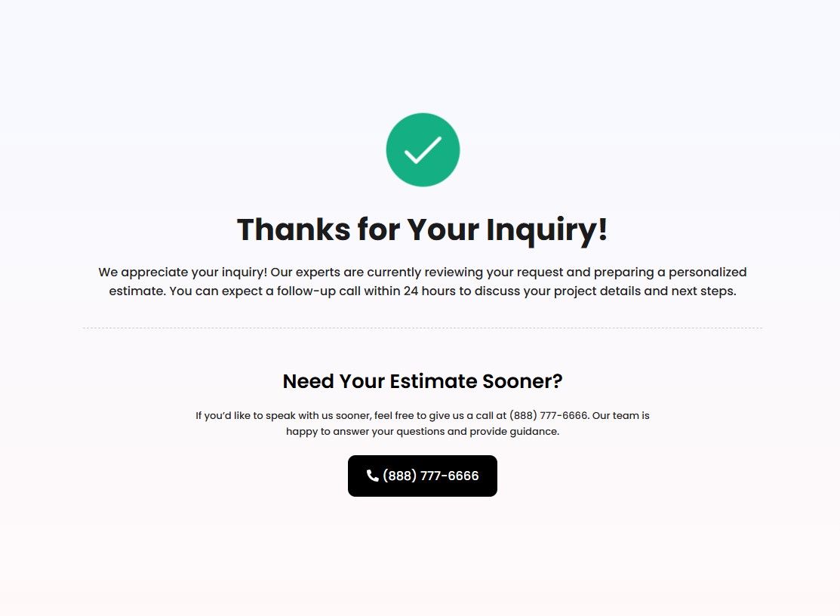Image resolution: width=840 pixels, height=616 pixels.
Task: Call using the black (888) 777-6666 button
Action: click(423, 476)
